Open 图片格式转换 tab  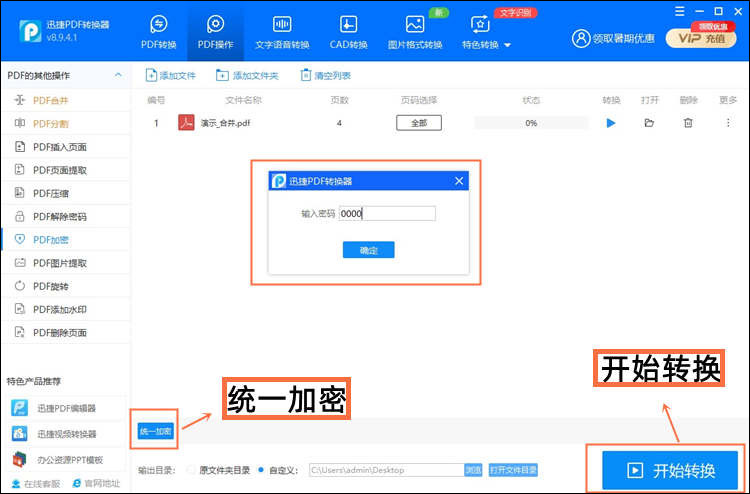click(415, 32)
